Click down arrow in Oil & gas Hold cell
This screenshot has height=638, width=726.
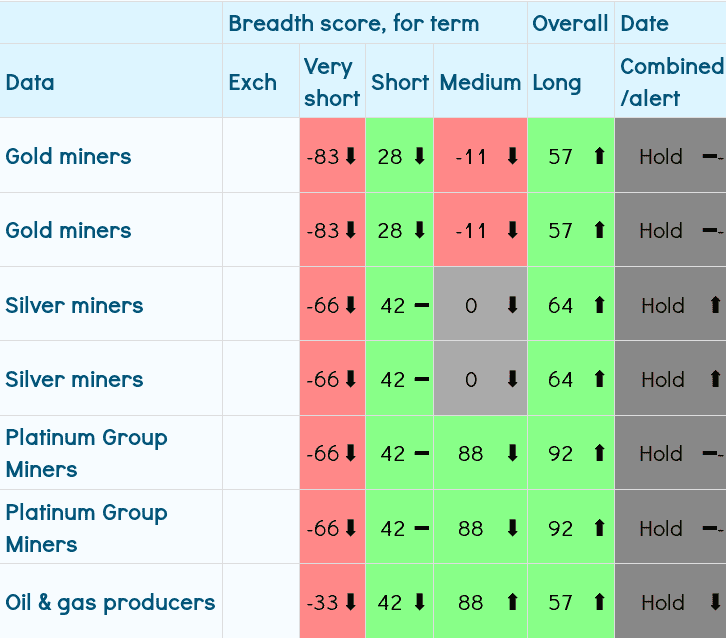(x=715, y=602)
